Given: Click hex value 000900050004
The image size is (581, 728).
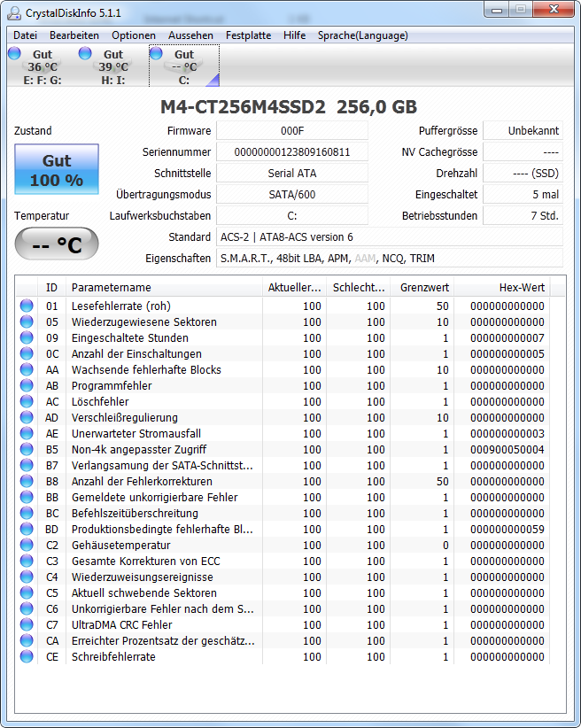Looking at the screenshot, I should coord(507,449).
